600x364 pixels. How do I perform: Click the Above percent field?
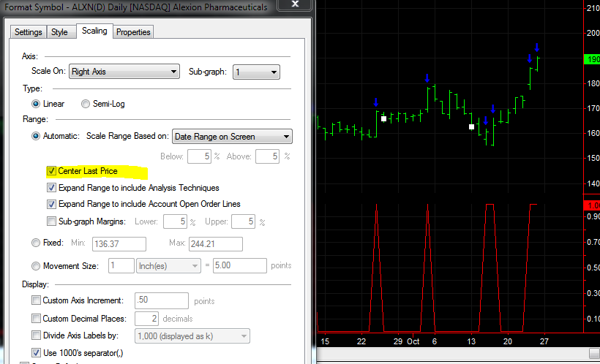[268, 156]
